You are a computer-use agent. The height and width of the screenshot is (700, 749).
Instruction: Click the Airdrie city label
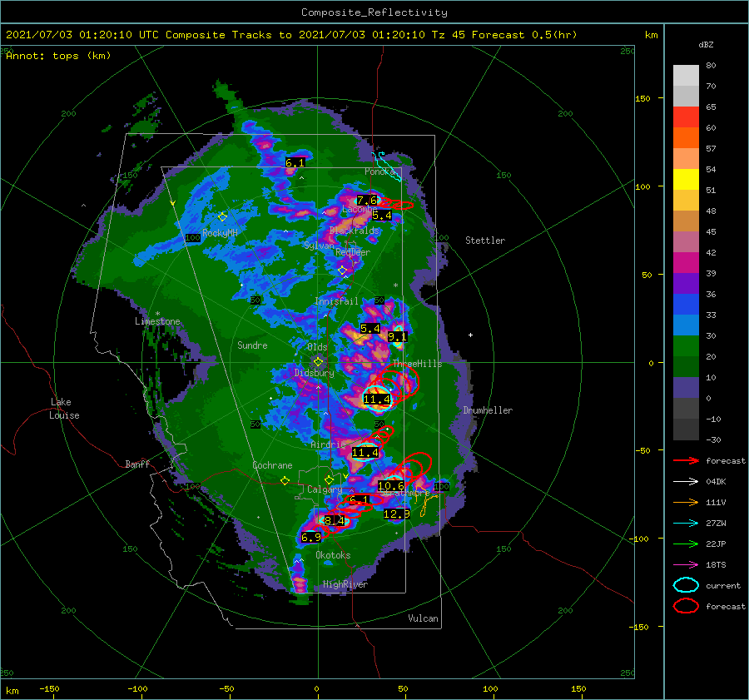coord(328,444)
